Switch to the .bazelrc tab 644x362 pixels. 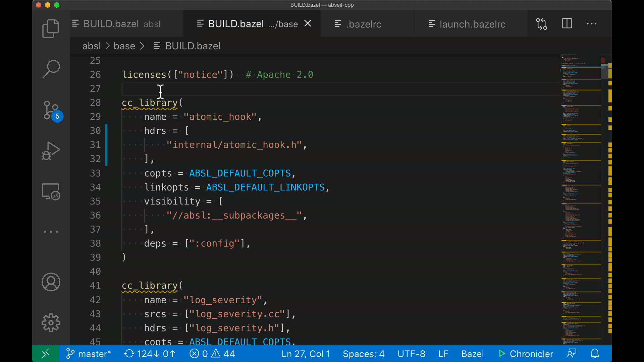click(364, 24)
